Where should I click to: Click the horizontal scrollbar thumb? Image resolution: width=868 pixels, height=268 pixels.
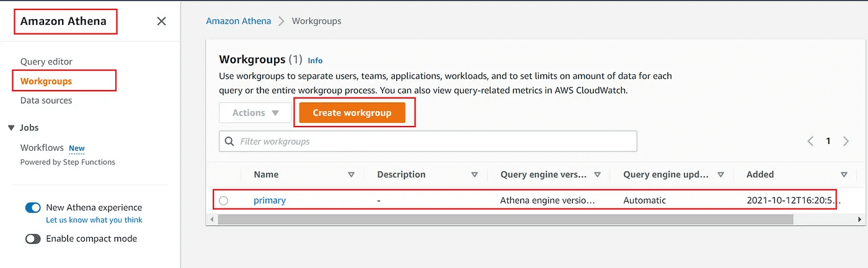505,220
